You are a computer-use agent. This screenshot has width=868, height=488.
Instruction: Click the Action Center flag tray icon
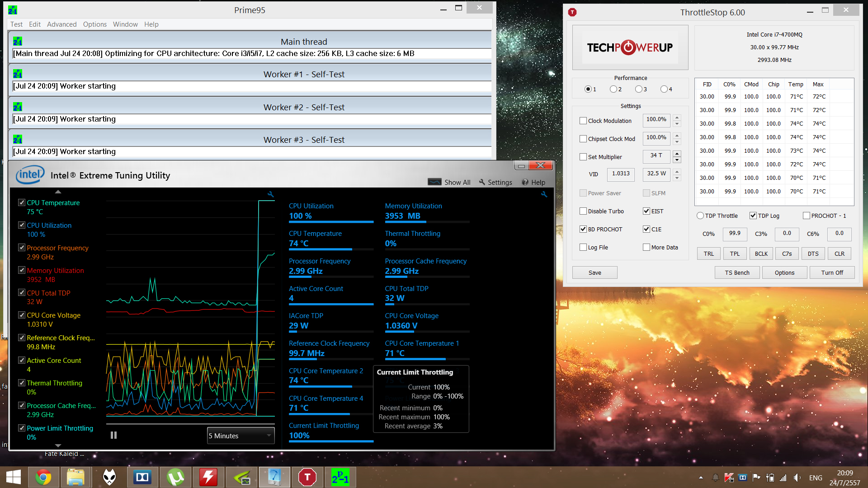[756, 478]
